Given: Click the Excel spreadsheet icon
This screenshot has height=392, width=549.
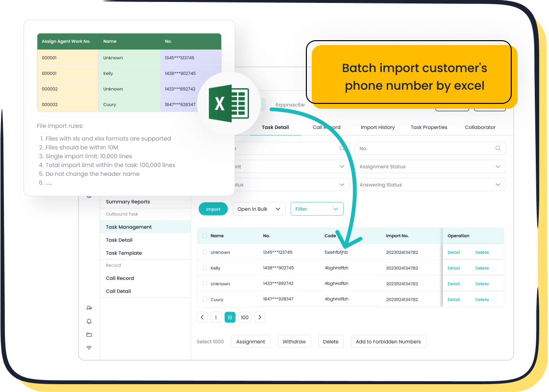Looking at the screenshot, I should (x=229, y=104).
